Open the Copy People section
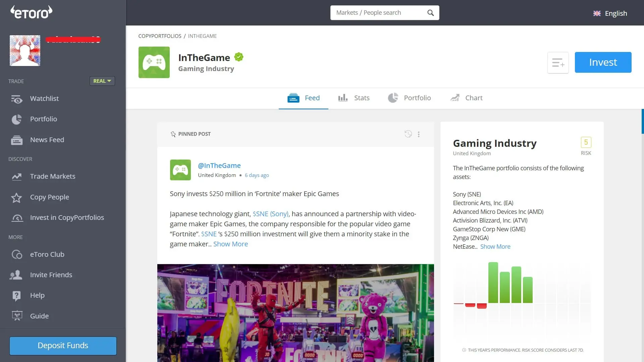 [x=49, y=197]
